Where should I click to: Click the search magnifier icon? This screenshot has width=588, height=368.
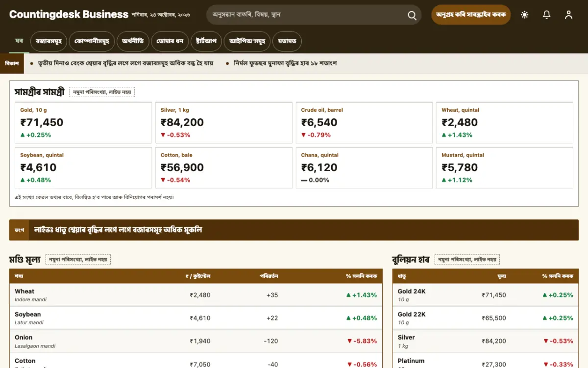412,15
